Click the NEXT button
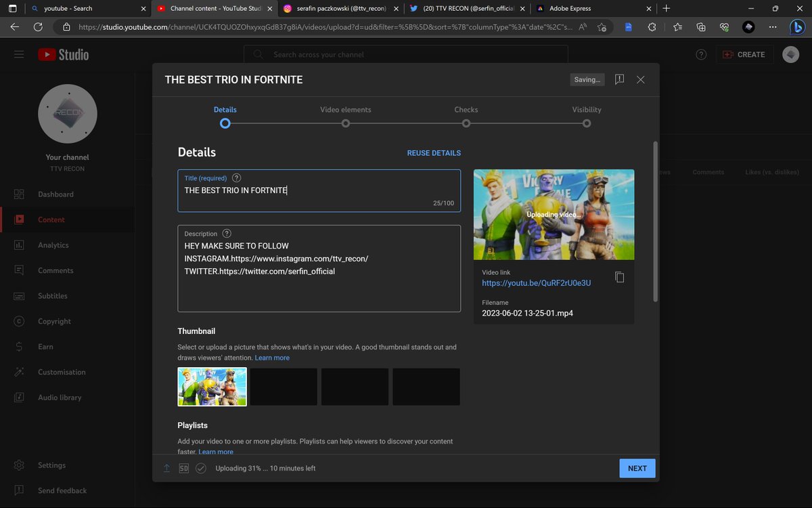The image size is (812, 508). coord(637,468)
